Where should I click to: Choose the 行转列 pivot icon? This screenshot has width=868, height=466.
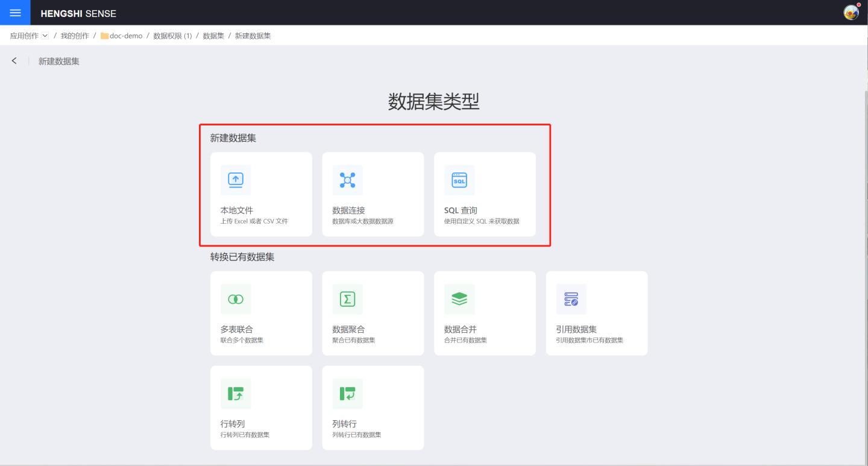[236, 394]
